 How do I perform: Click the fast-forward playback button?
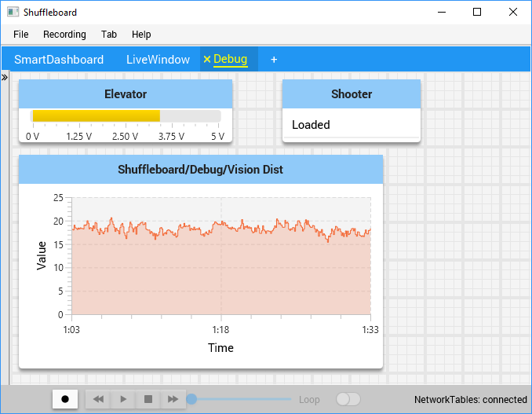173,399
